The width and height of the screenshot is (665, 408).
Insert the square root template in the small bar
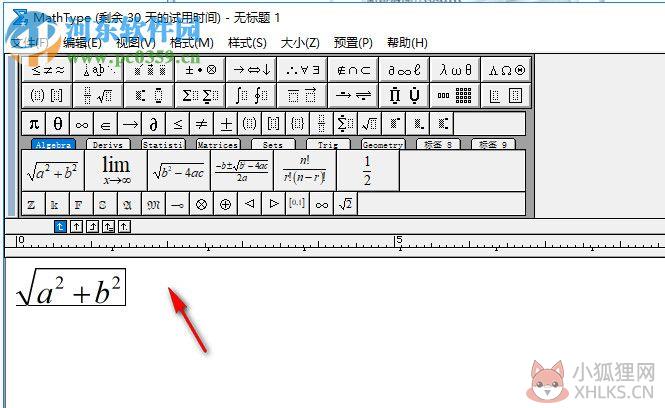[x=369, y=124]
